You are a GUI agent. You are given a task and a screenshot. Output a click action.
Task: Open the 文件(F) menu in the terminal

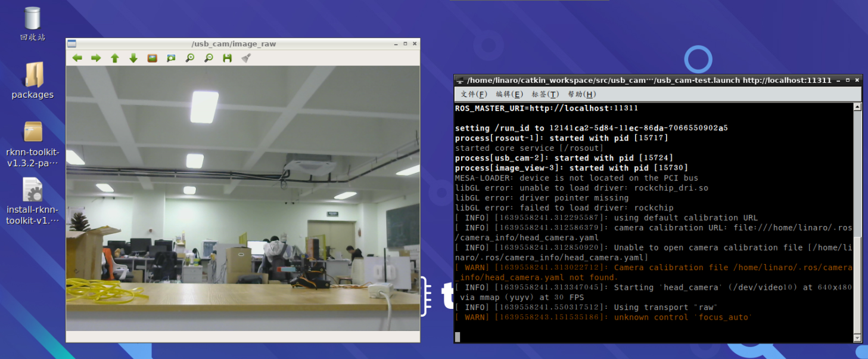point(474,94)
